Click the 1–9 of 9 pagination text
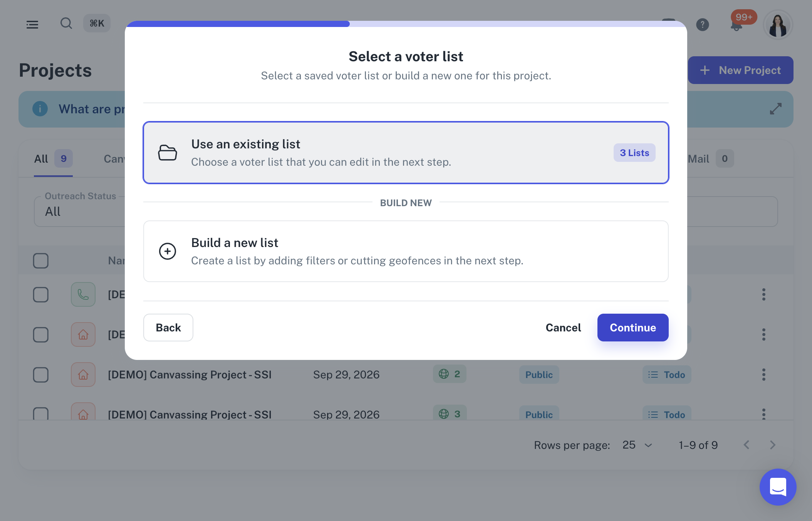812x521 pixels. 698,445
